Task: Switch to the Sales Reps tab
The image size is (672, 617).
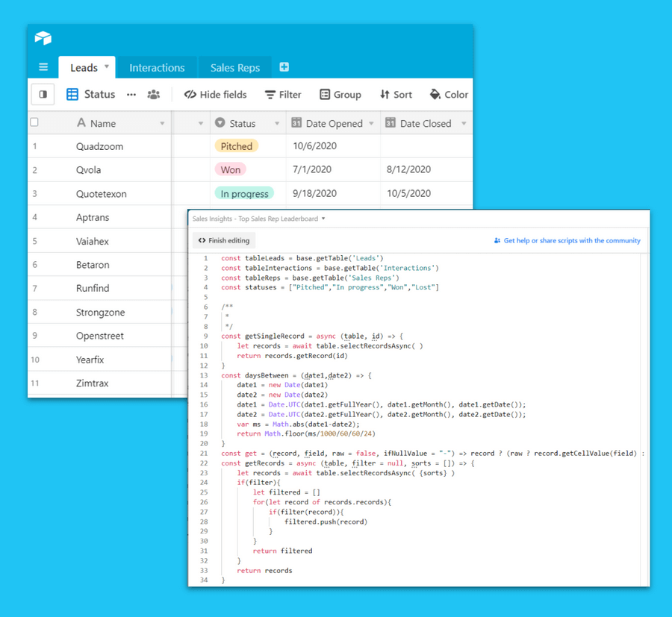Action: point(234,68)
